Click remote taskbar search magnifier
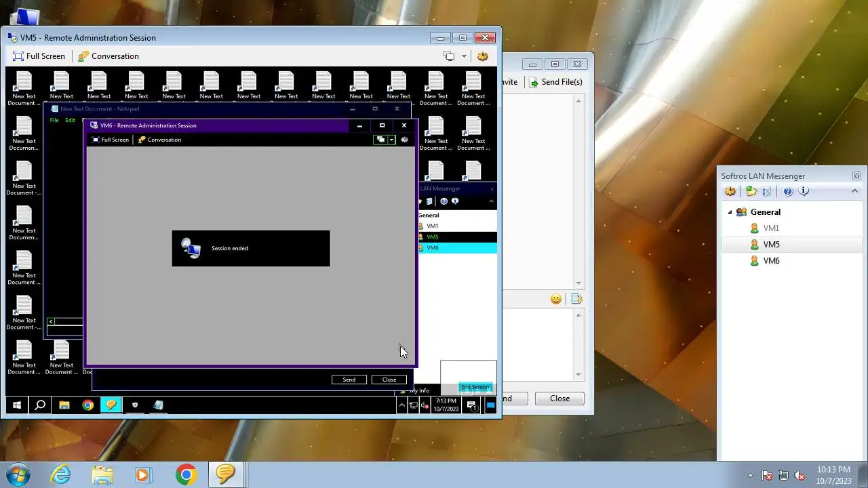This screenshot has width=868, height=488. click(x=40, y=405)
